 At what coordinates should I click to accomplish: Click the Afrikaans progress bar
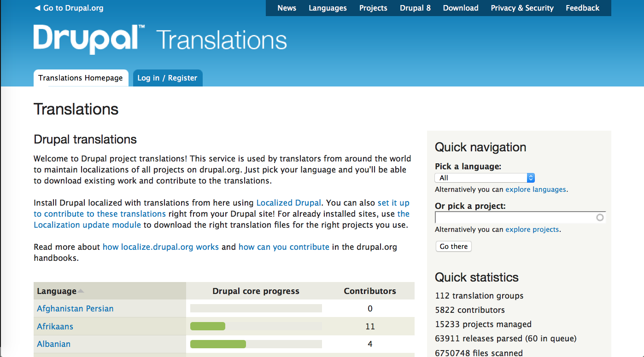click(x=256, y=326)
